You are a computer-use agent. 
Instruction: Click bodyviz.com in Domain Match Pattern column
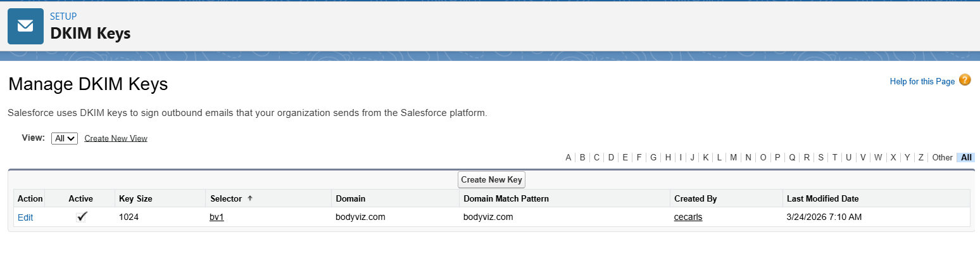488,217
